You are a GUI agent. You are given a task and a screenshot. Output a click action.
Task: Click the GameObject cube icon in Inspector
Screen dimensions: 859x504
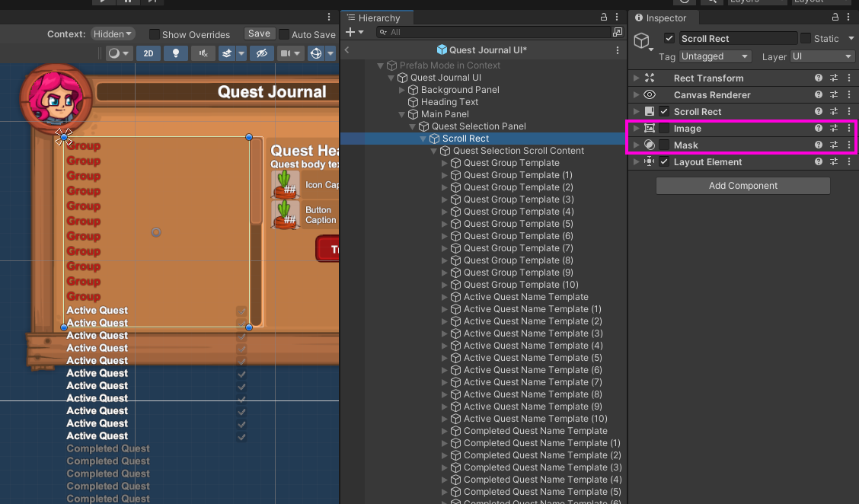point(641,40)
